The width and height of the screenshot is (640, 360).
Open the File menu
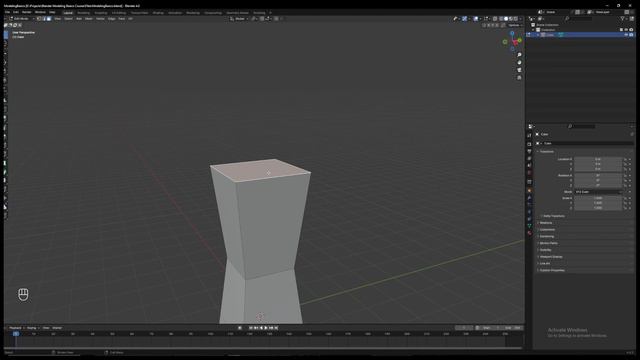click(7, 12)
